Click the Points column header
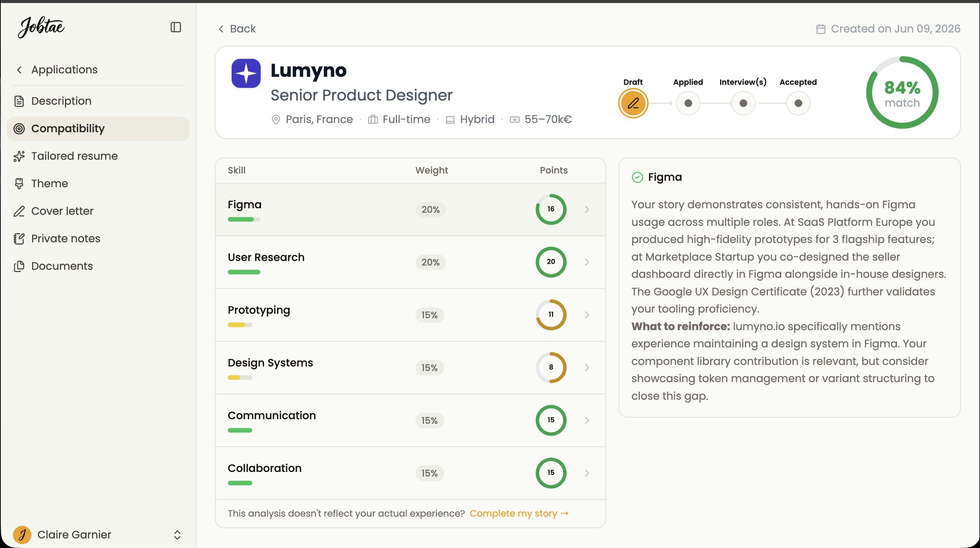 pos(553,170)
